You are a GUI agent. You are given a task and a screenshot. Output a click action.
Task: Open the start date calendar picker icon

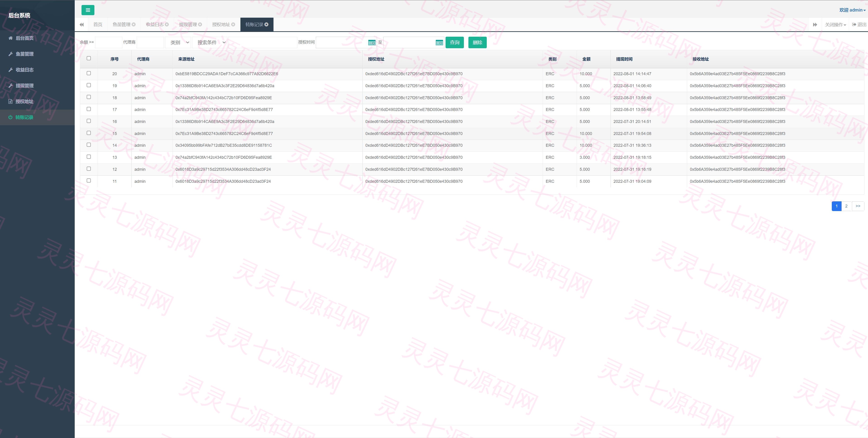[x=372, y=43]
